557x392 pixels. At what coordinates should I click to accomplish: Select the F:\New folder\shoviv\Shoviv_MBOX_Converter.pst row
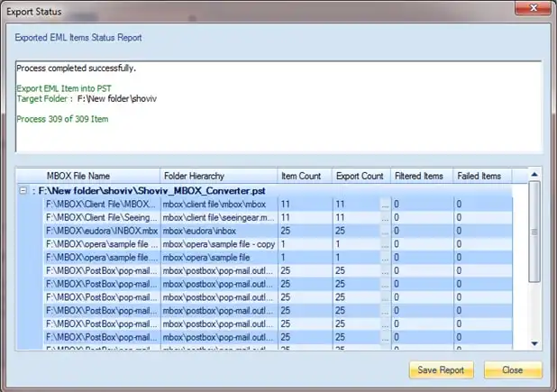pyautogui.click(x=265, y=191)
